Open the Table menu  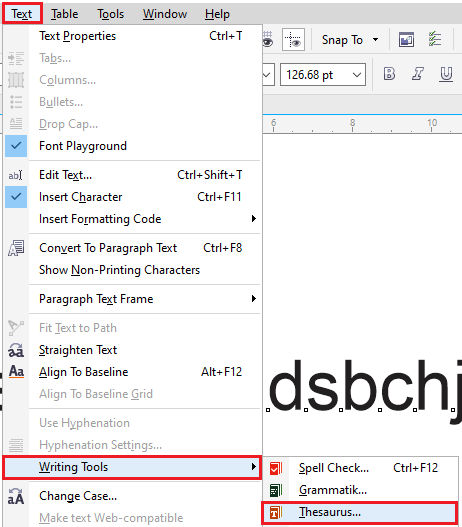65,14
